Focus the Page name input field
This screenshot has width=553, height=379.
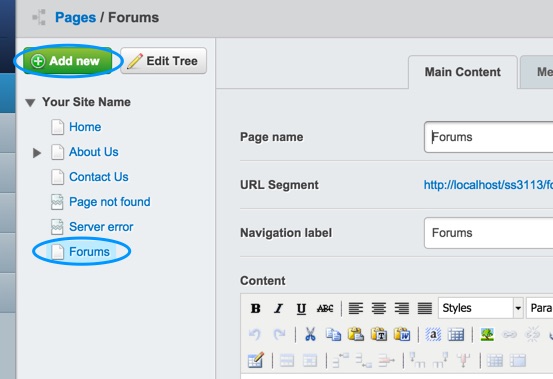click(x=488, y=137)
